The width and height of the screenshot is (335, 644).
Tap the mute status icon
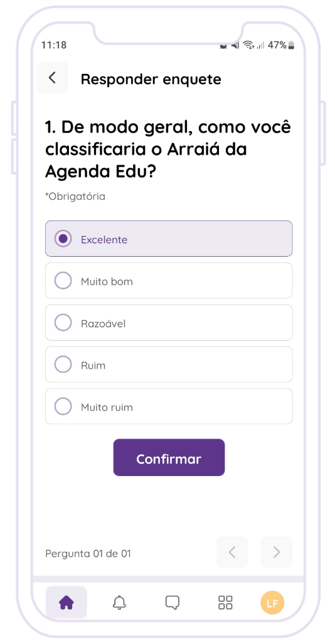point(235,45)
